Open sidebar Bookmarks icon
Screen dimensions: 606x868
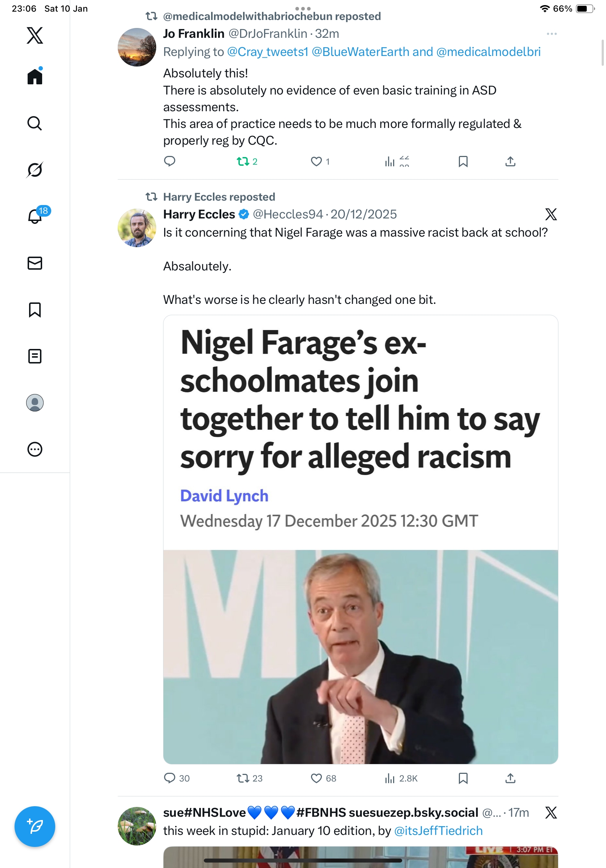[x=35, y=310]
